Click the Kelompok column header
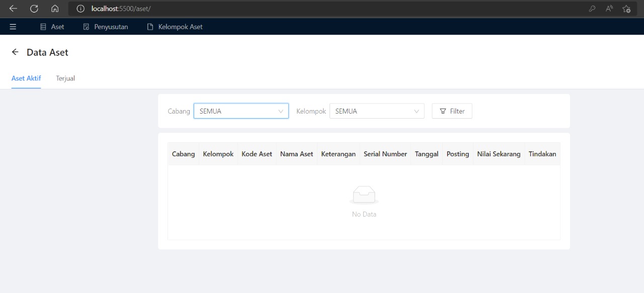644x293 pixels. tap(218, 154)
